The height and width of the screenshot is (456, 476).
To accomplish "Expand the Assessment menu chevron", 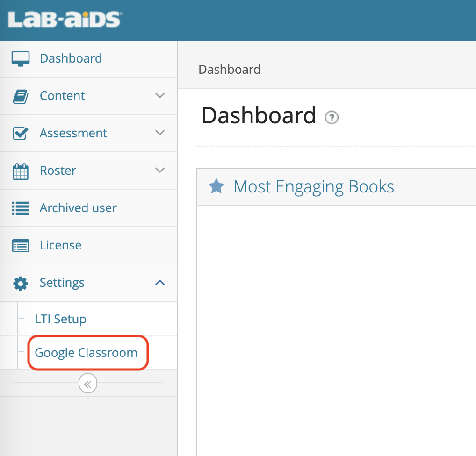I will (x=159, y=133).
